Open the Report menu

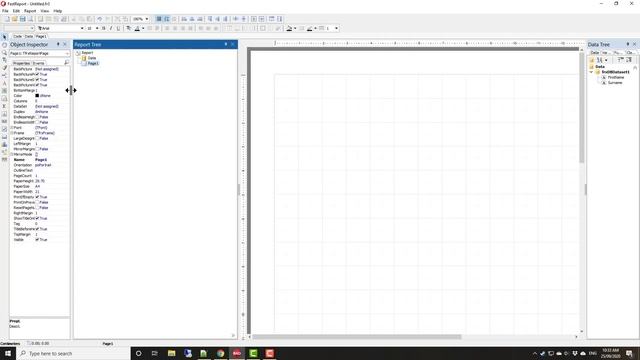30,11
